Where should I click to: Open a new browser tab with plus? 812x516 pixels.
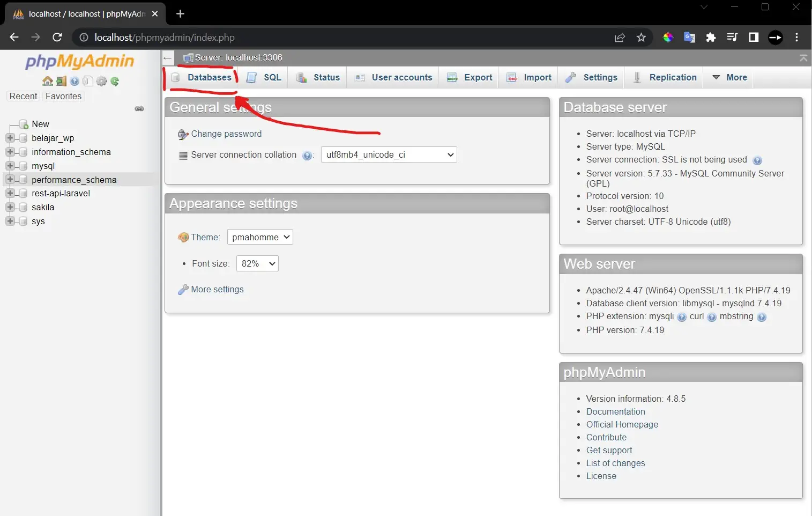coord(180,13)
